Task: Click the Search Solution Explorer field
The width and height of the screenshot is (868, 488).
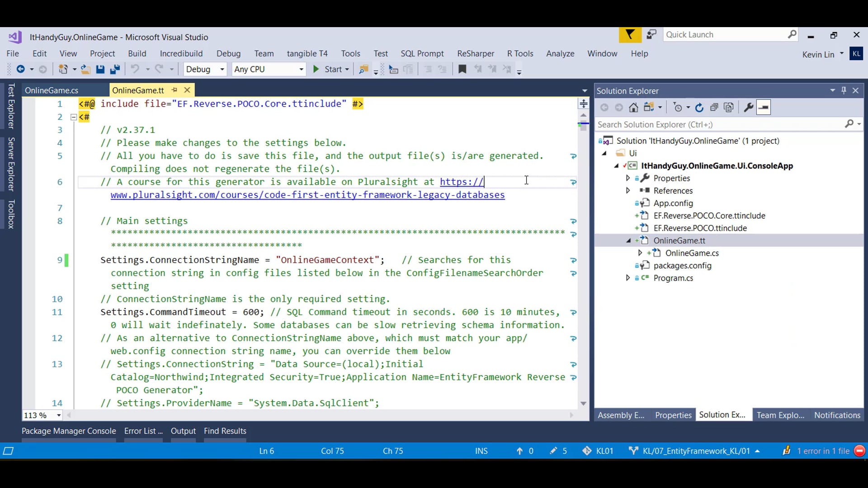Action: [x=719, y=124]
